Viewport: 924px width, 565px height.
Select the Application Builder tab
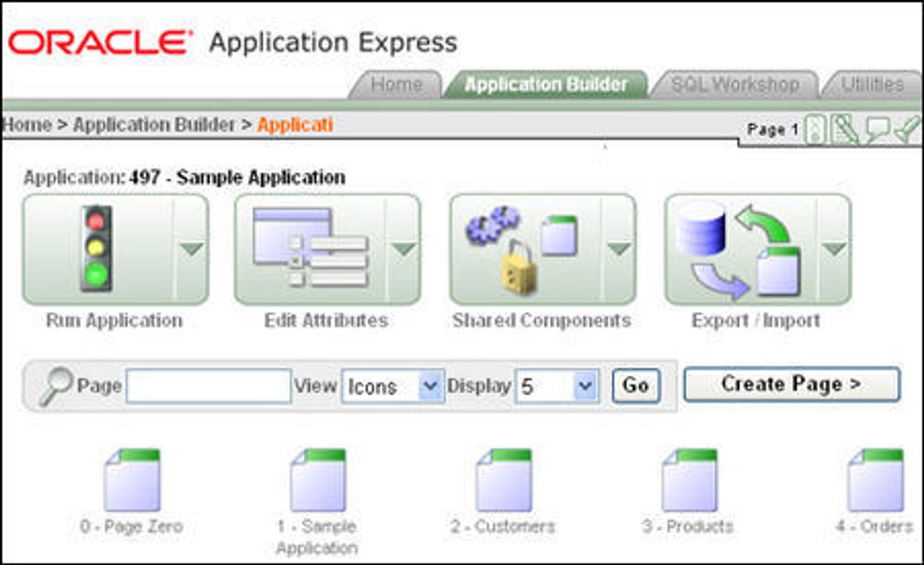click(x=546, y=85)
